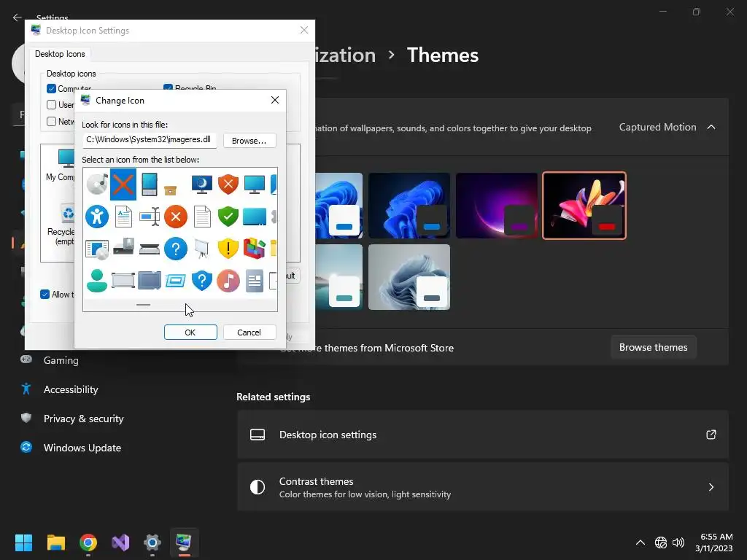The width and height of the screenshot is (747, 560).
Task: Open the clock and date flyout
Action: click(x=716, y=542)
